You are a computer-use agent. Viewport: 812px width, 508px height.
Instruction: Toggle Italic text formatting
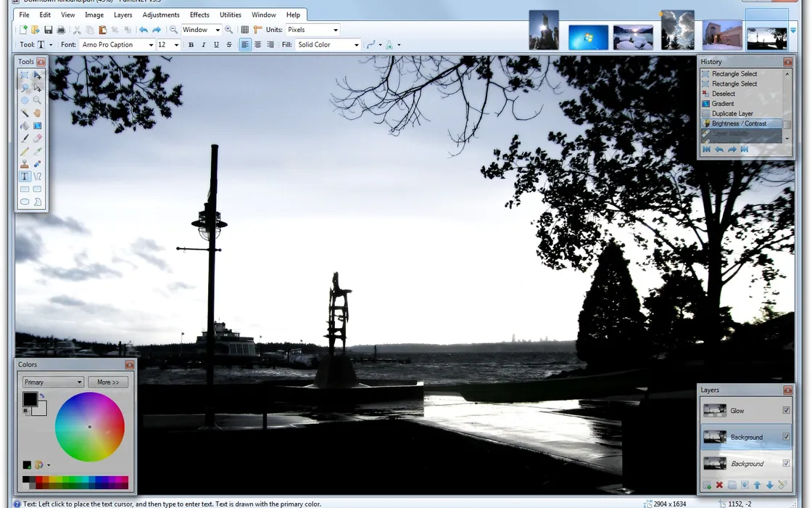tap(204, 44)
